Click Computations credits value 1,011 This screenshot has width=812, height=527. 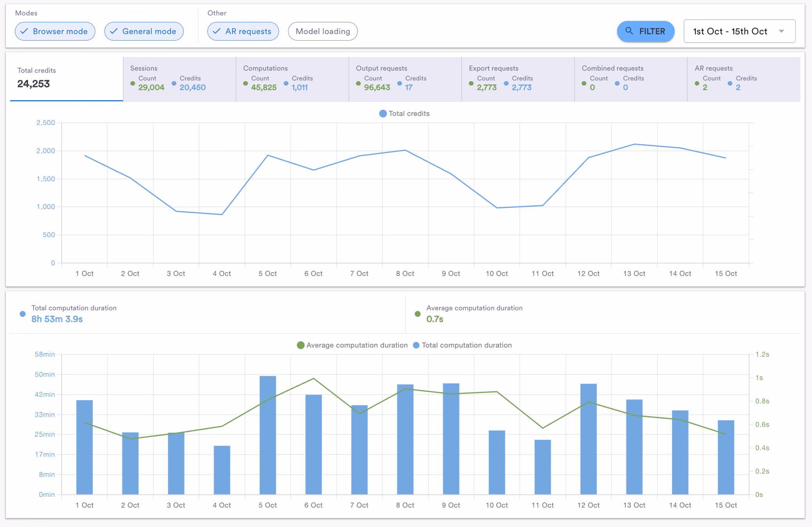(x=299, y=88)
